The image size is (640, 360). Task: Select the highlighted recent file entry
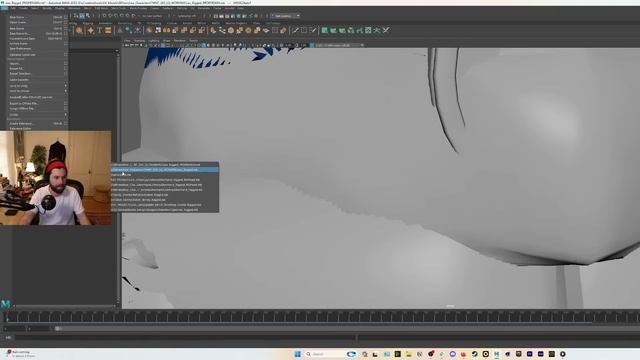pyautogui.click(x=165, y=170)
